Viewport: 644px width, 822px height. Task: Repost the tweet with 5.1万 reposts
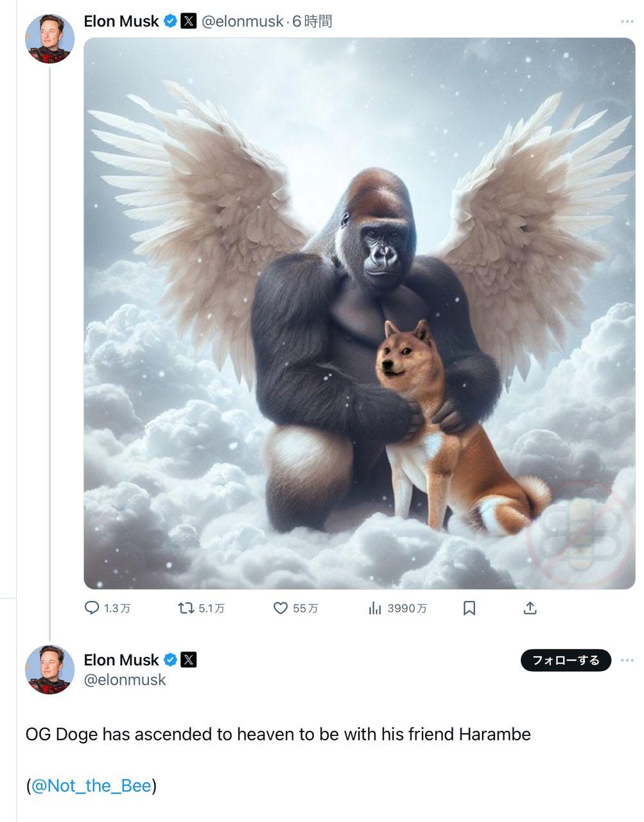coord(186,608)
